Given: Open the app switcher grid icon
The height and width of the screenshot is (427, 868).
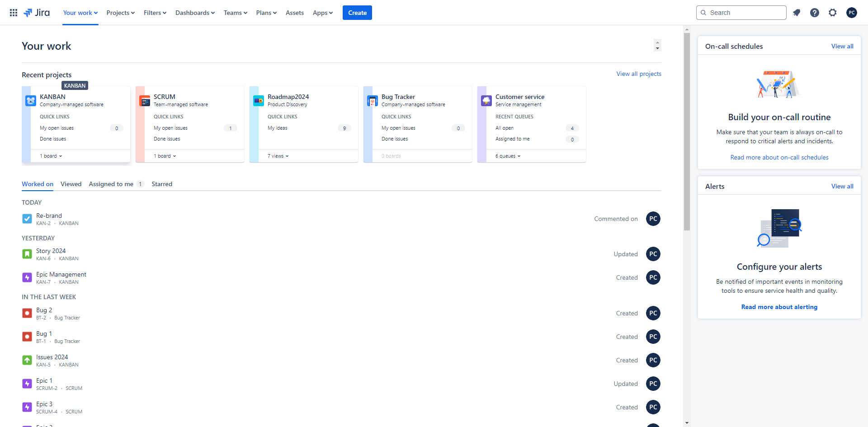Looking at the screenshot, I should click(14, 13).
